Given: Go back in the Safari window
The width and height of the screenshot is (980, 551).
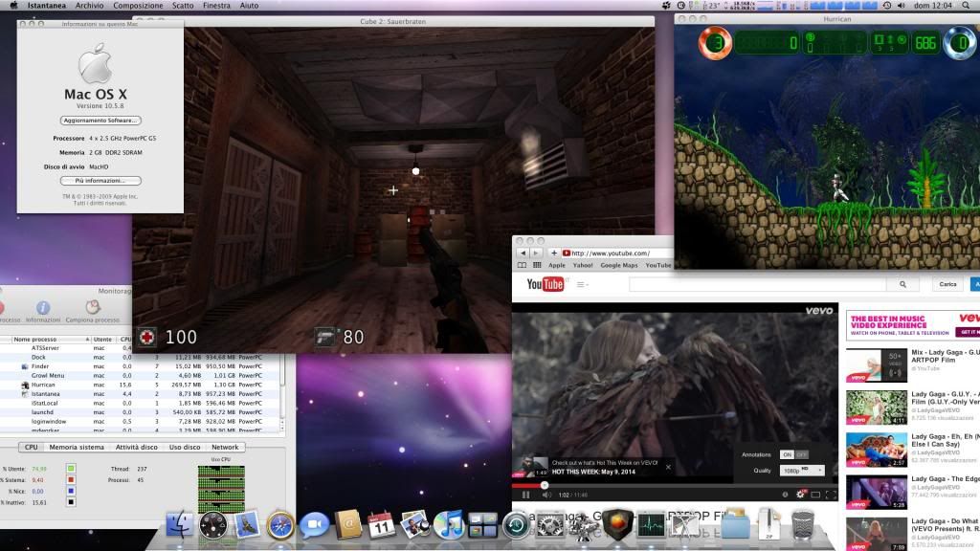Looking at the screenshot, I should tap(523, 253).
